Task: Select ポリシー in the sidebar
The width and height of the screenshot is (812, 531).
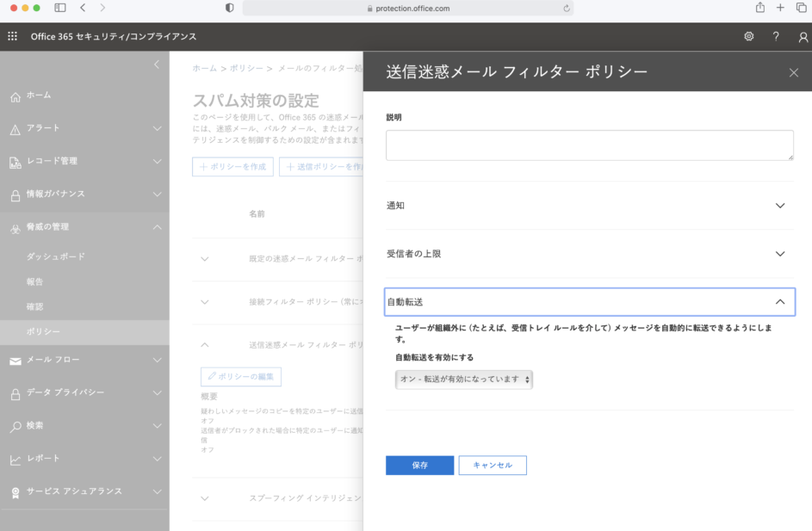Action: pos(43,331)
